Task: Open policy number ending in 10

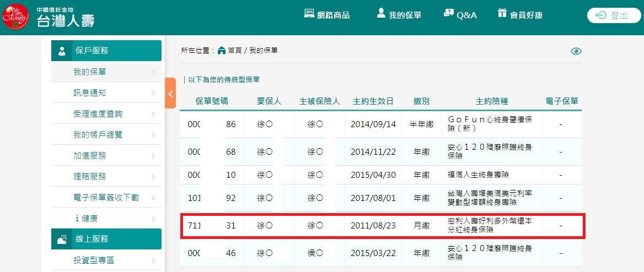Action: (x=212, y=175)
